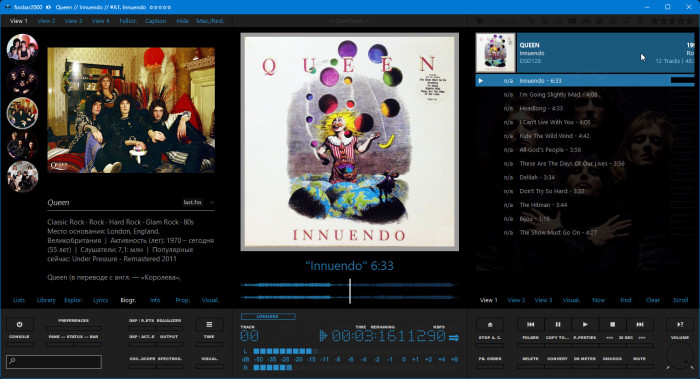Open the hamburger menu icon above TIME
Image resolution: width=700 pixels, height=379 pixels.
tap(209, 325)
